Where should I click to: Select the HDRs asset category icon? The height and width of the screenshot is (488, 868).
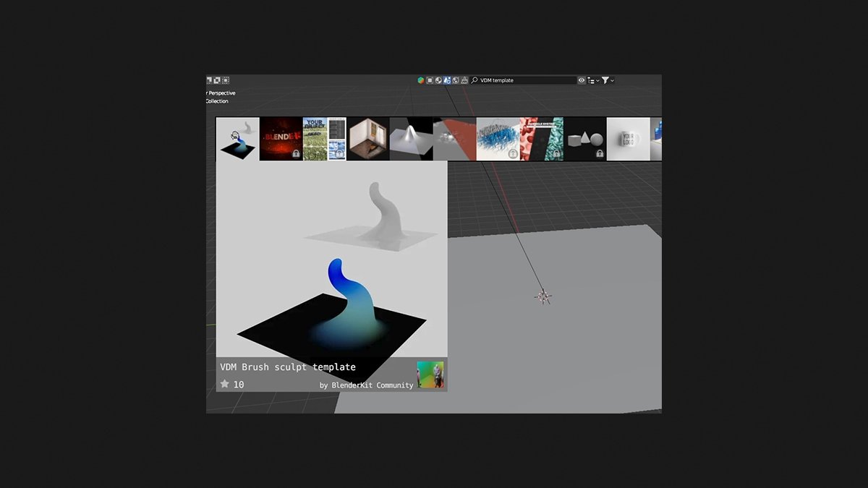click(456, 80)
